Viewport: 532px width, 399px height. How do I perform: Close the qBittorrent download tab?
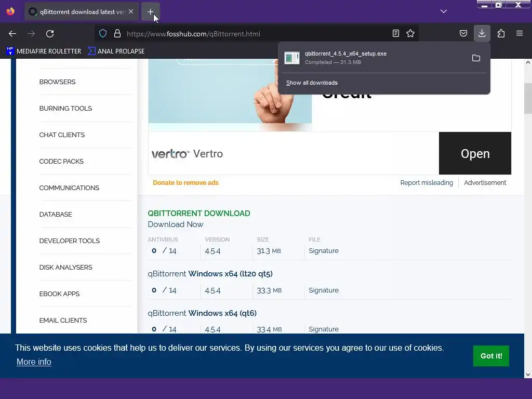tap(131, 11)
